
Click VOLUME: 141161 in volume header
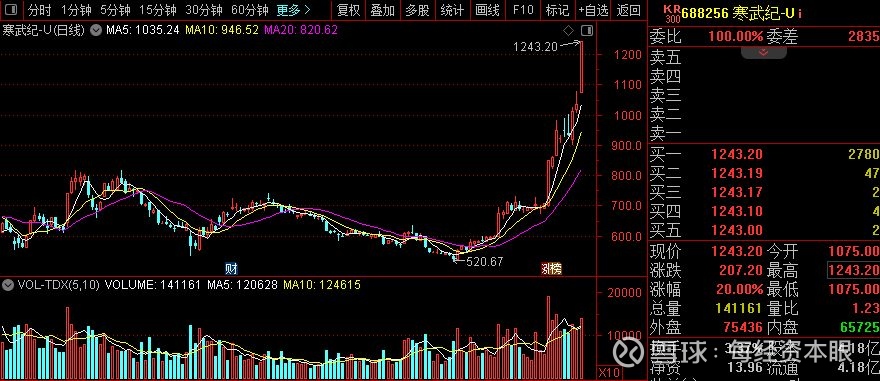153,285
